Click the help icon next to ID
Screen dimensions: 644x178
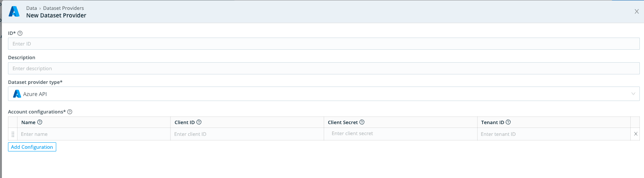pos(20,33)
